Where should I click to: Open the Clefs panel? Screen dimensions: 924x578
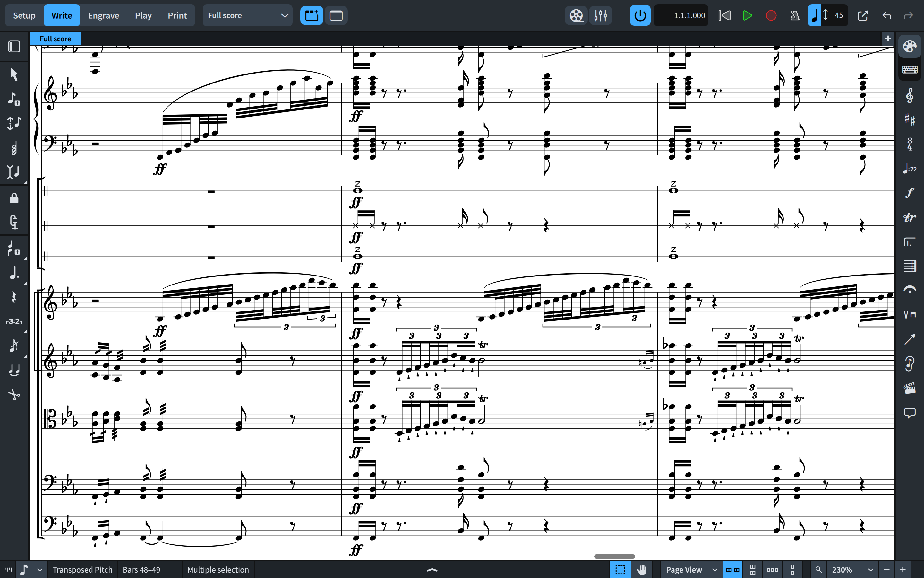pos(910,96)
